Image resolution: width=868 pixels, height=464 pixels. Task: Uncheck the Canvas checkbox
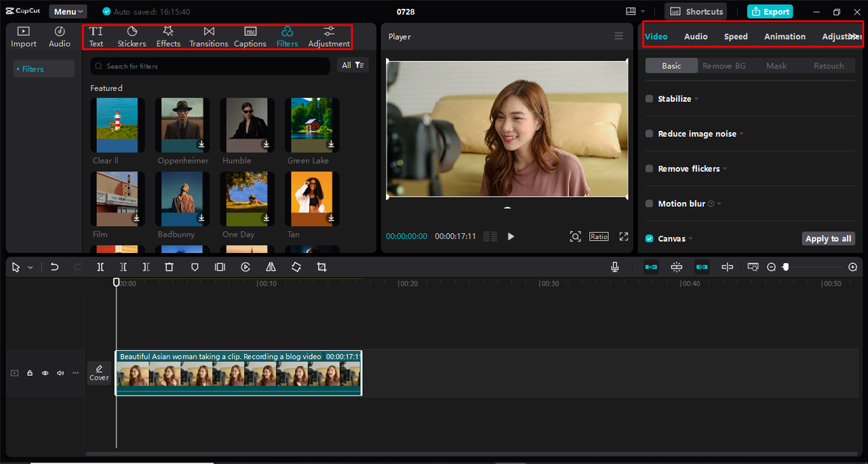[649, 239]
